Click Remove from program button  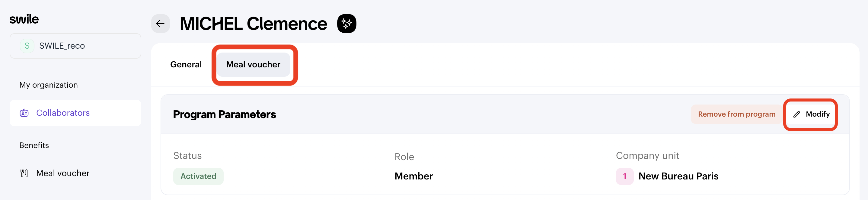(737, 114)
